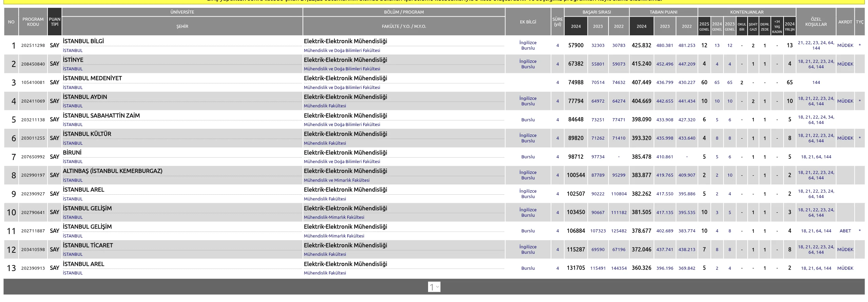Sort by BAŞARI SIRASI 2024 column

point(576,26)
